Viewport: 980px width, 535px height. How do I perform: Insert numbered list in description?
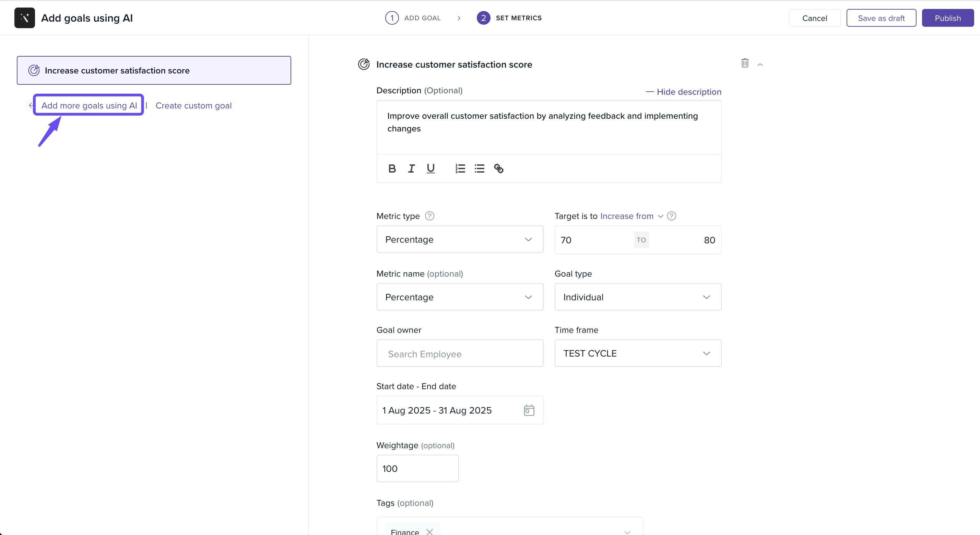pos(460,168)
